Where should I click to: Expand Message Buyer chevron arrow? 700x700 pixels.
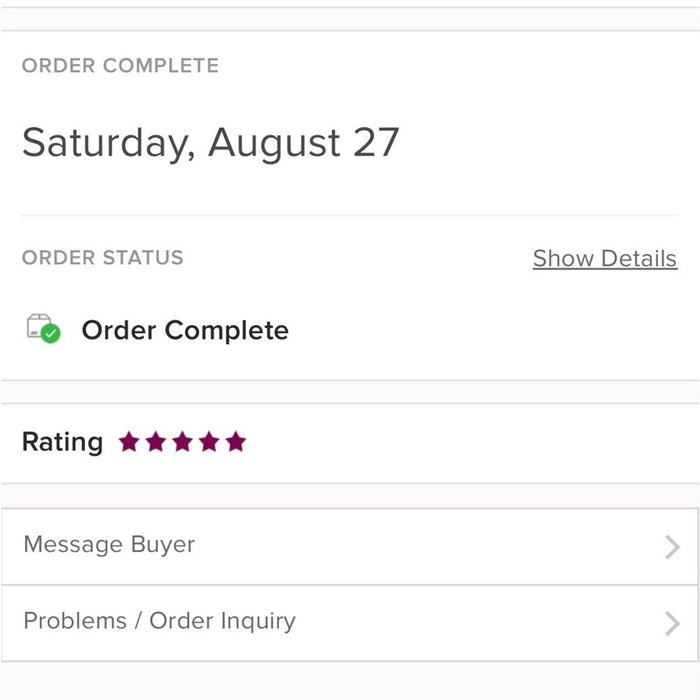[x=672, y=547]
